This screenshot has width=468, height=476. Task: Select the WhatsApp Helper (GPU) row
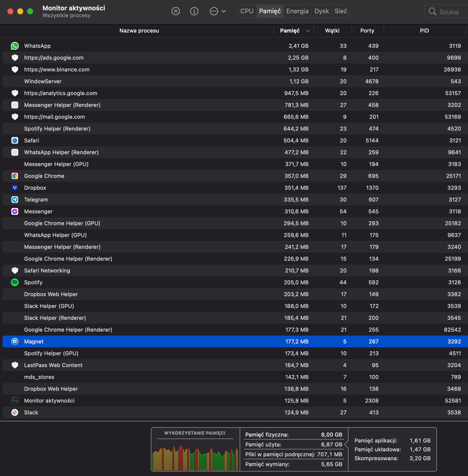click(x=235, y=235)
